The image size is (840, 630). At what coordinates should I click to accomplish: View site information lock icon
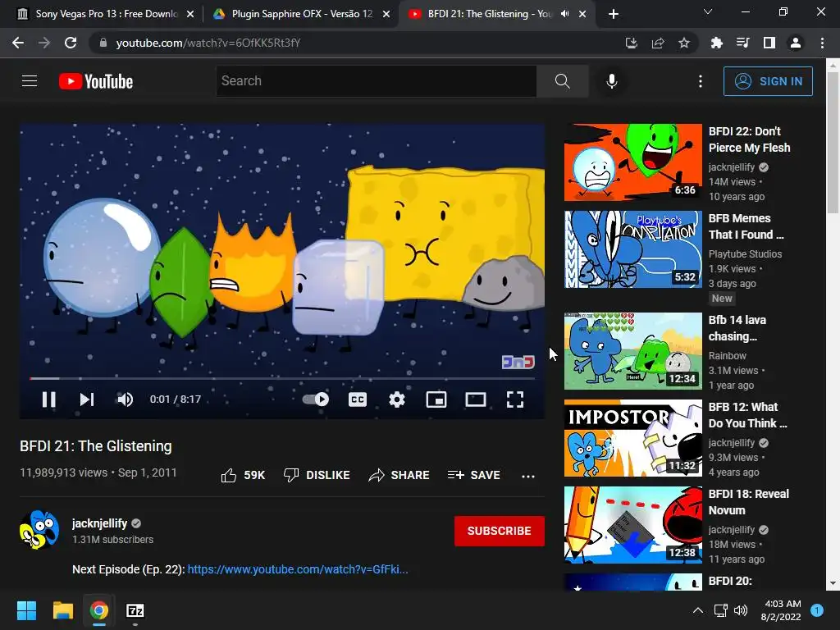[103, 43]
